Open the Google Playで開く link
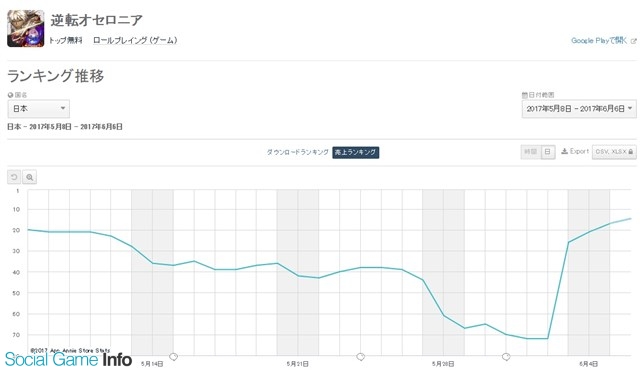The image size is (640, 372). pos(599,40)
